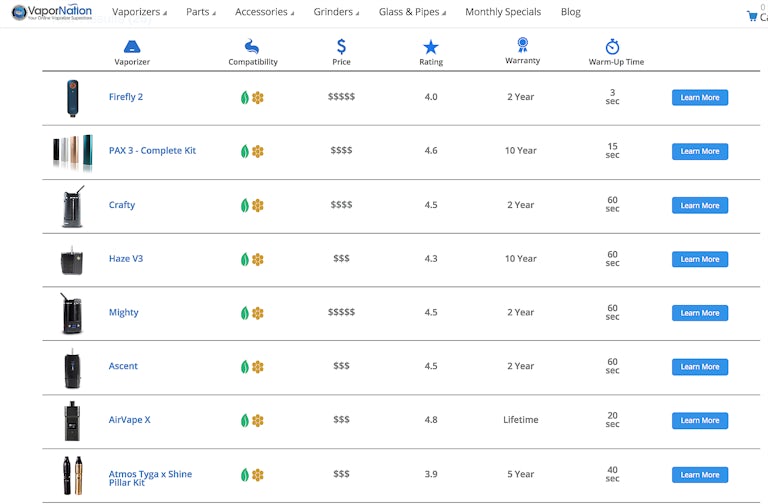This screenshot has height=504, width=768.
Task: Open the Blog page
Action: tap(571, 12)
